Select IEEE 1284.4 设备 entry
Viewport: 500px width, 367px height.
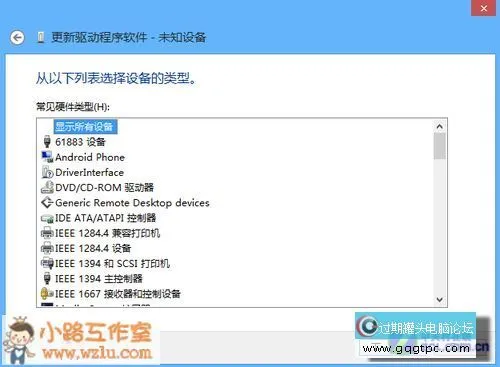point(93,248)
